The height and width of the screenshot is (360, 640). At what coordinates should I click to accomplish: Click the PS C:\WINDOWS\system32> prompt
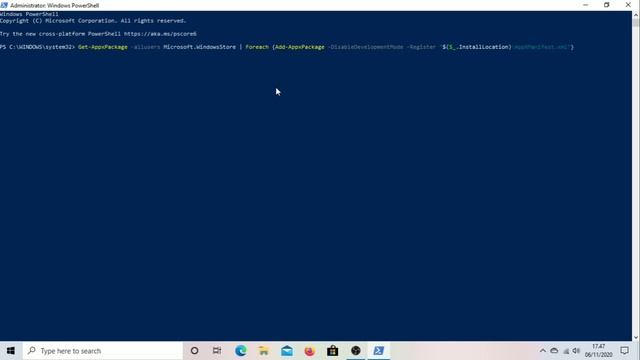pos(37,47)
